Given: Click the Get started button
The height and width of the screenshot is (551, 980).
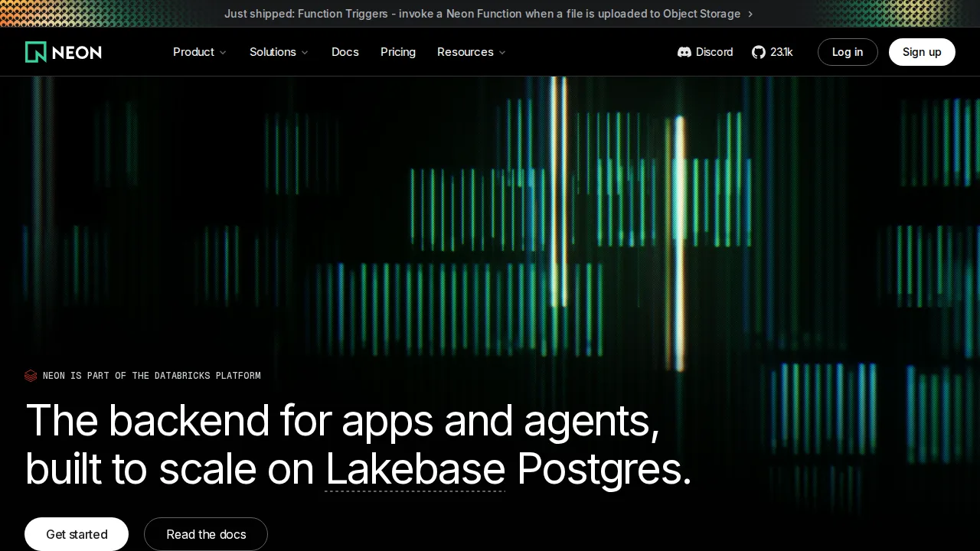Looking at the screenshot, I should pos(77,534).
